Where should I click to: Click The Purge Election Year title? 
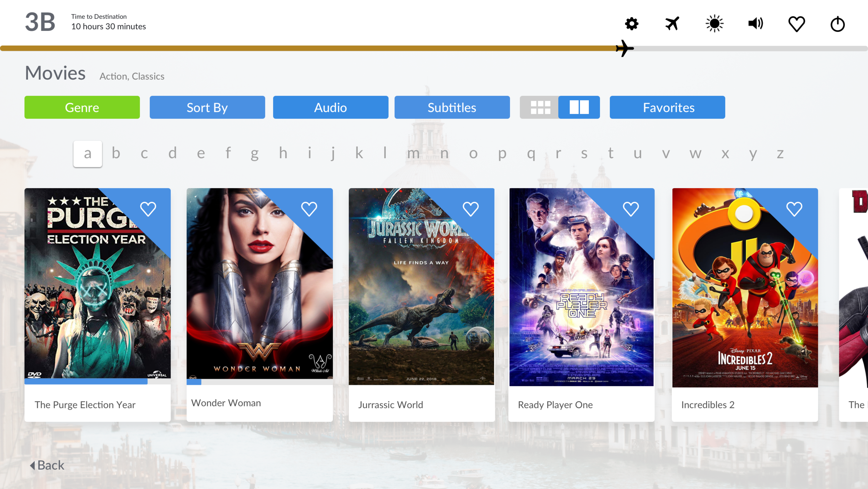85,405
